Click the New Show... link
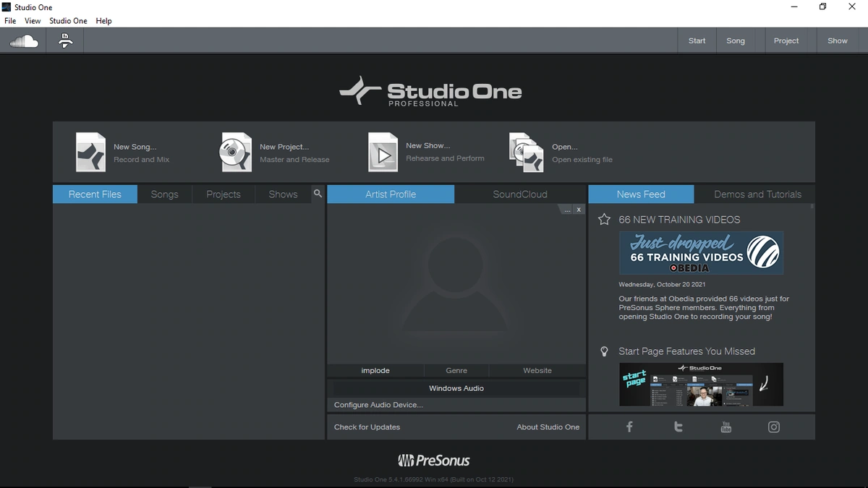868x488 pixels. coord(428,145)
